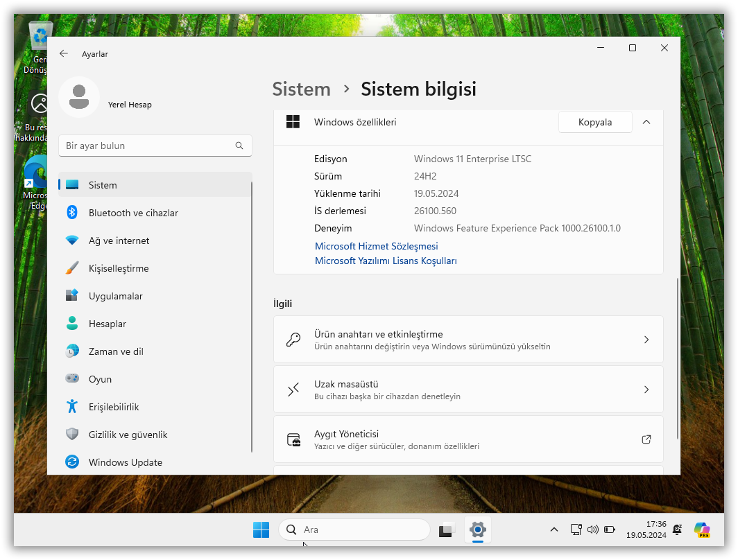Open Ürün anahtarı ve etkinleştirme chevron
This screenshot has width=738, height=560.
click(646, 340)
